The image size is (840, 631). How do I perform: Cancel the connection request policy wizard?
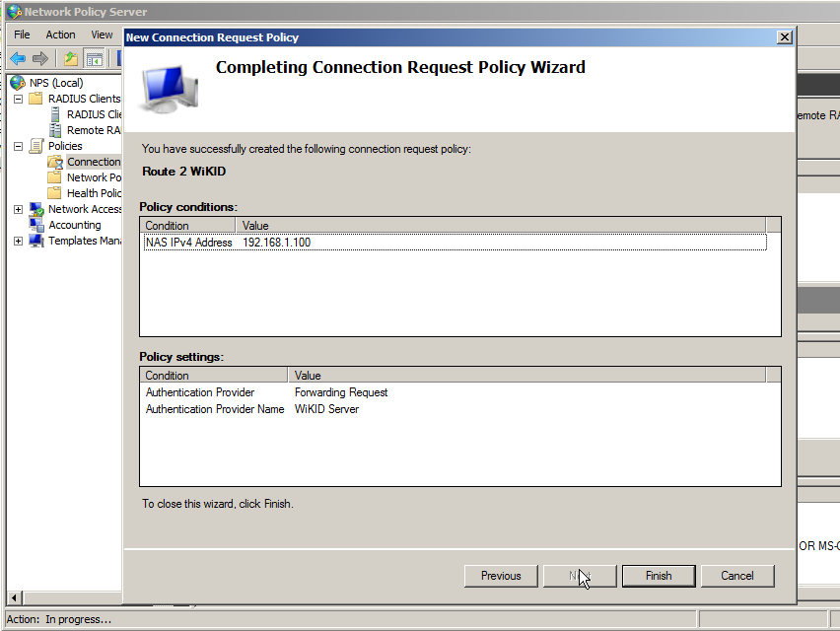737,576
